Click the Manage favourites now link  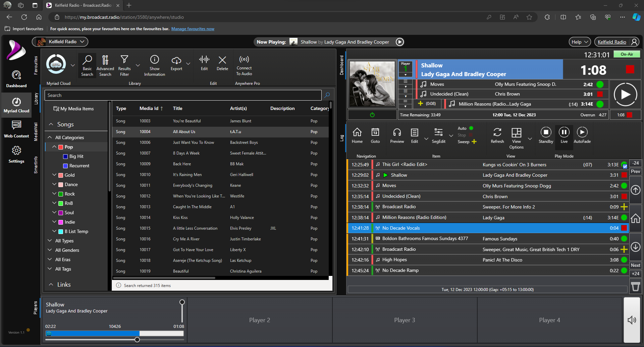(x=193, y=29)
